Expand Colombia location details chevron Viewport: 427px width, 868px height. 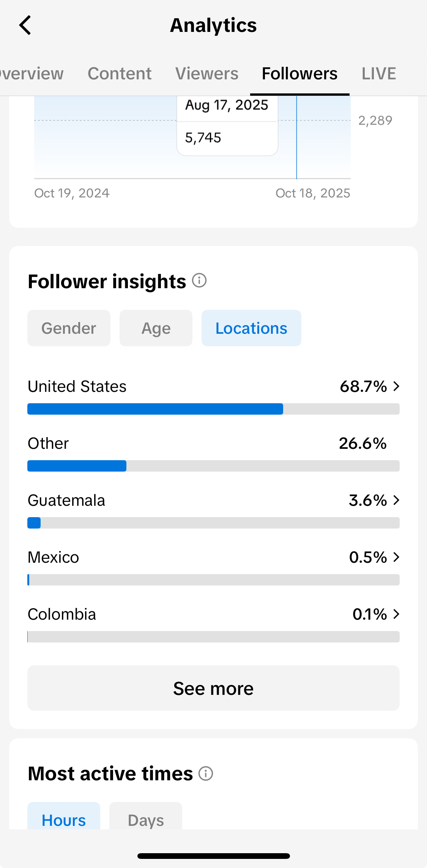tap(396, 614)
